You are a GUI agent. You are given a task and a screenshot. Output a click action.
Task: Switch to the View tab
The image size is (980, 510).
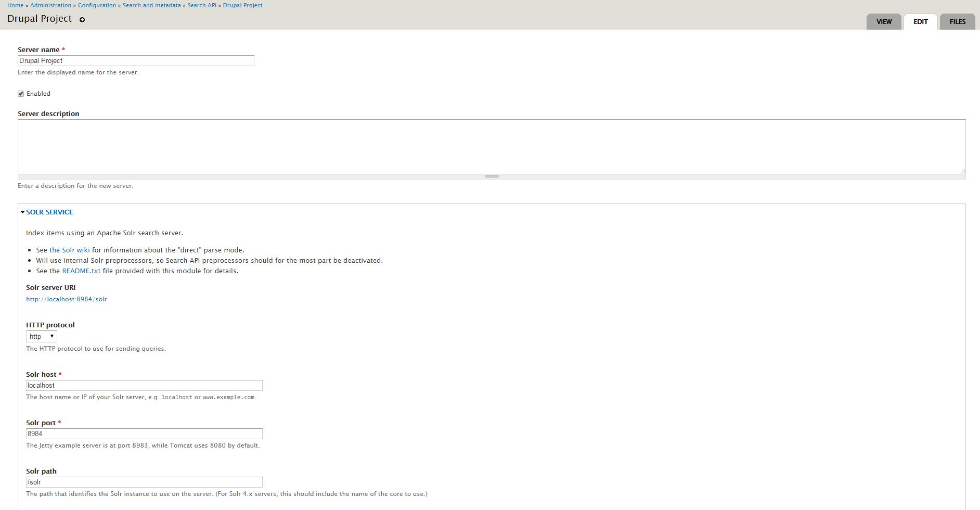[884, 21]
